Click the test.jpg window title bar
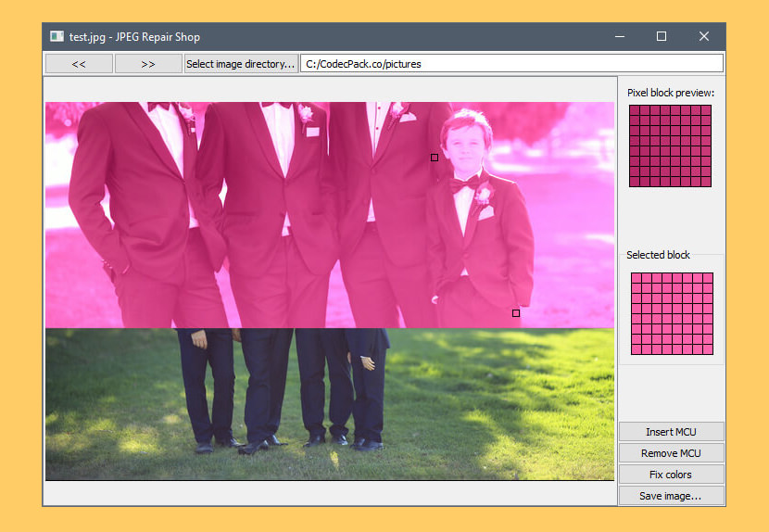769x532 pixels. tap(371, 37)
